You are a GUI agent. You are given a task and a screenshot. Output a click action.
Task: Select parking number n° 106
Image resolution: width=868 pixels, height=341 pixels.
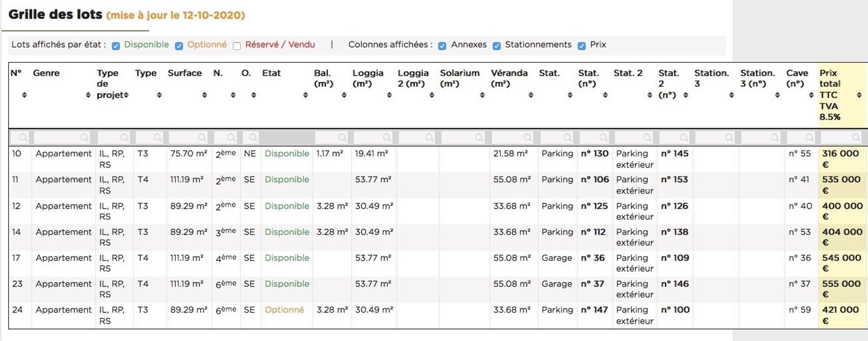tap(595, 180)
